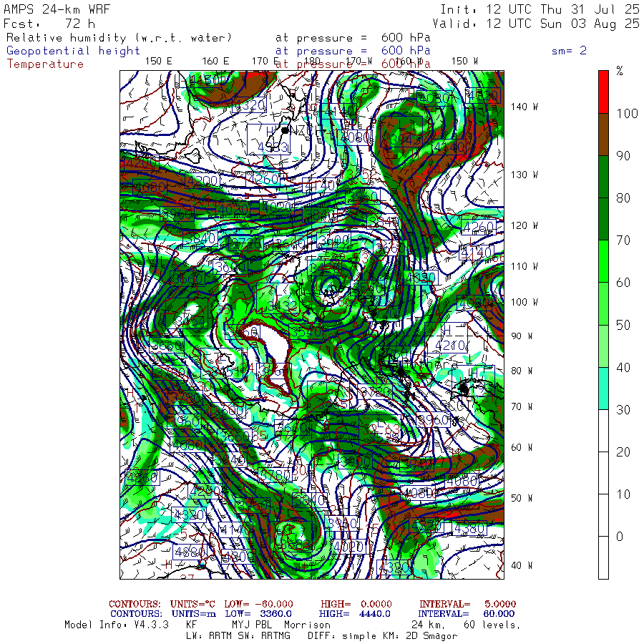644x644 pixels.
Task: Click the '150 E' longitude label
Action: [158, 62]
